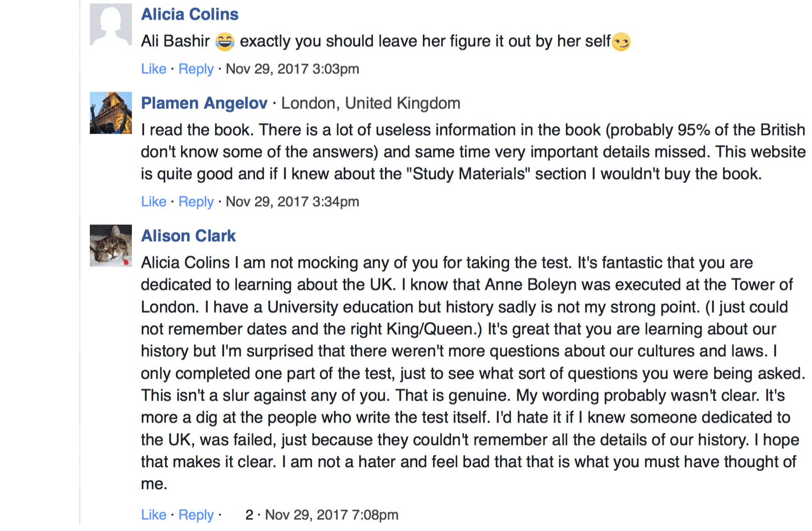Image resolution: width=812 pixels, height=531 pixels.
Task: Click the Ali Bashir mention in the first comment
Action: (x=175, y=41)
